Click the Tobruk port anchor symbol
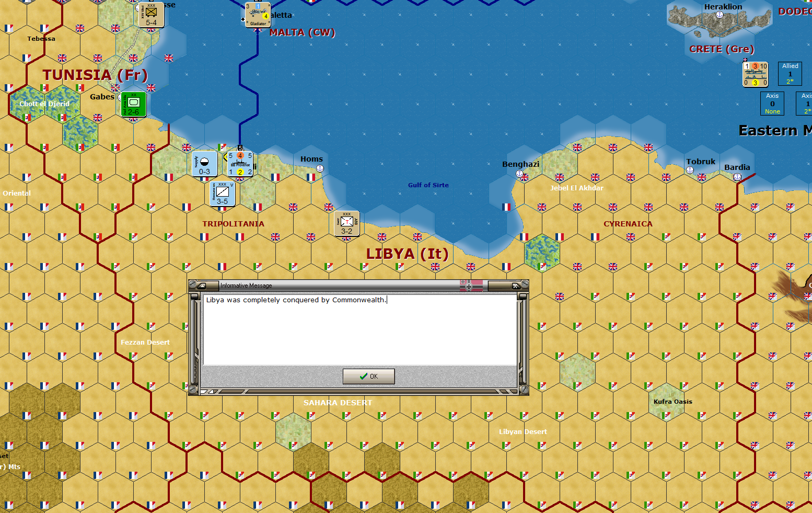 (x=690, y=170)
